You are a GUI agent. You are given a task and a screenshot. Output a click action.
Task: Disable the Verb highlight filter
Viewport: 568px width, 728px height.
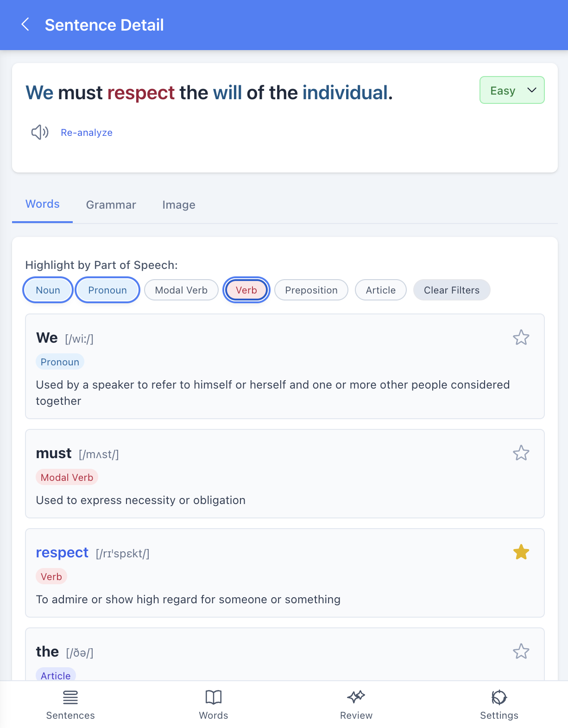246,290
